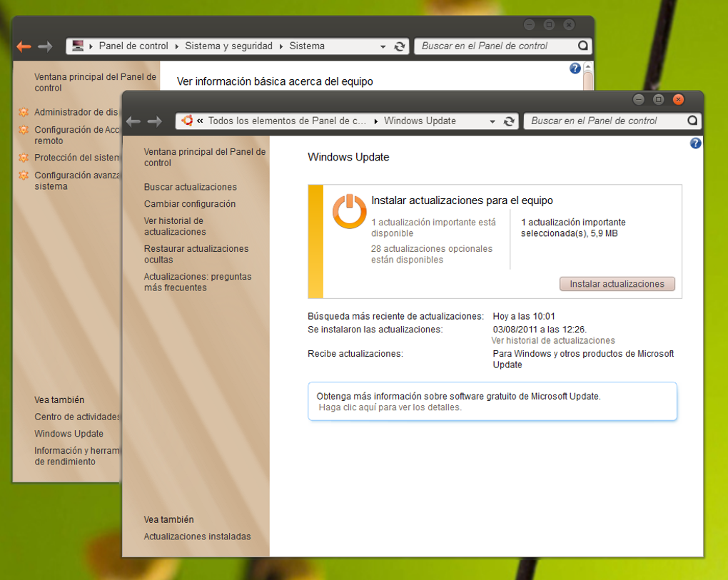This screenshot has width=728, height=580.
Task: Go back in Windows Update window
Action: (x=133, y=121)
